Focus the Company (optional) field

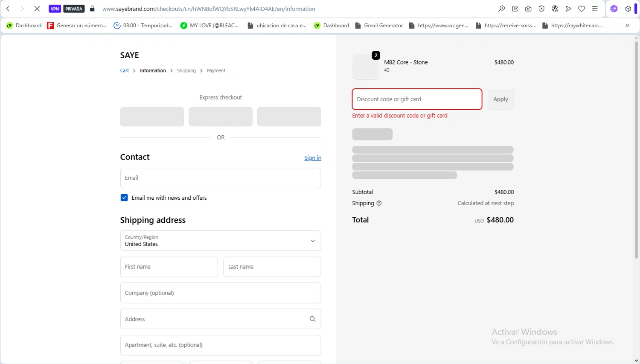tap(221, 293)
